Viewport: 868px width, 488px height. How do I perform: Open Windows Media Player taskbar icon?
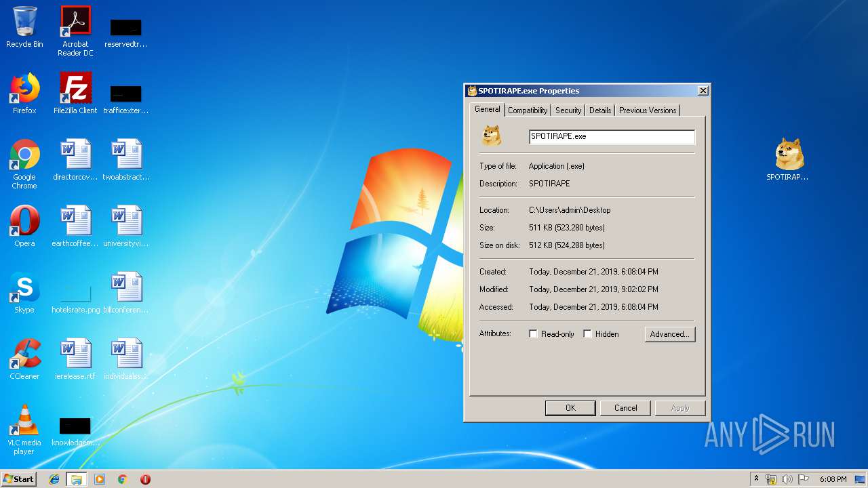tap(100, 479)
